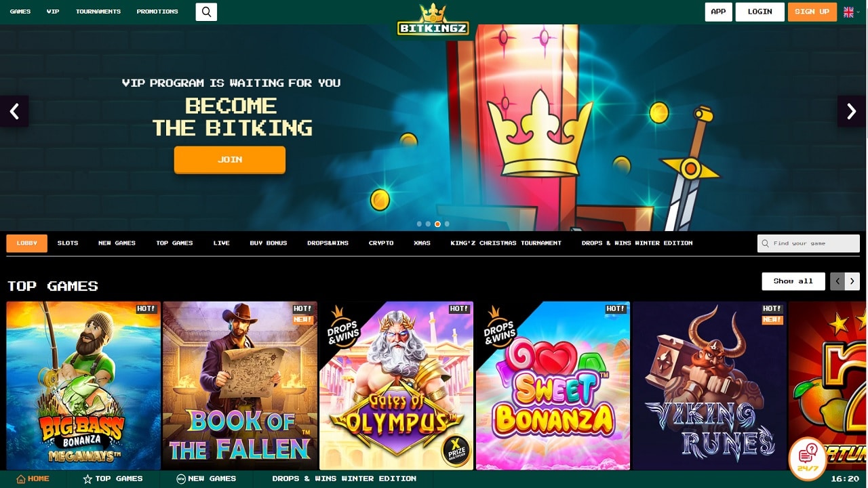Open the 24/7 live chat support icon

tap(808, 458)
